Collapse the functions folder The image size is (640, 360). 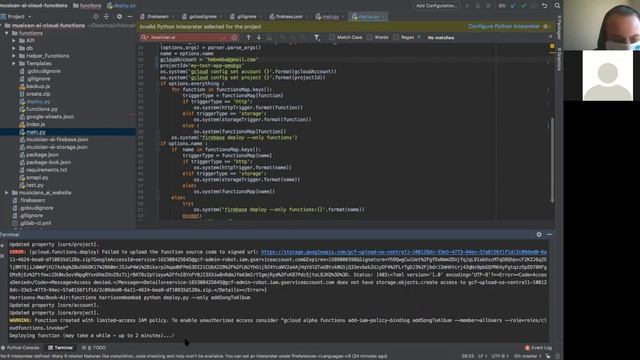click(7, 33)
